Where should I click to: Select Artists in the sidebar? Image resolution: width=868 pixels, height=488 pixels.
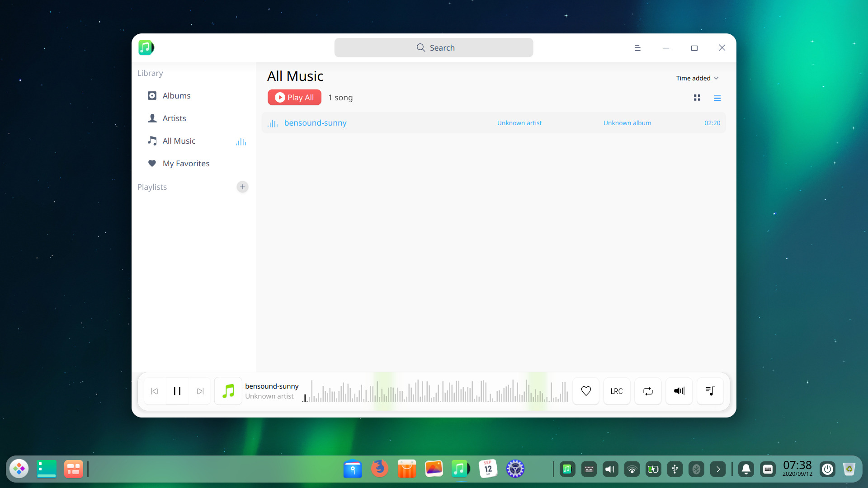coord(174,118)
